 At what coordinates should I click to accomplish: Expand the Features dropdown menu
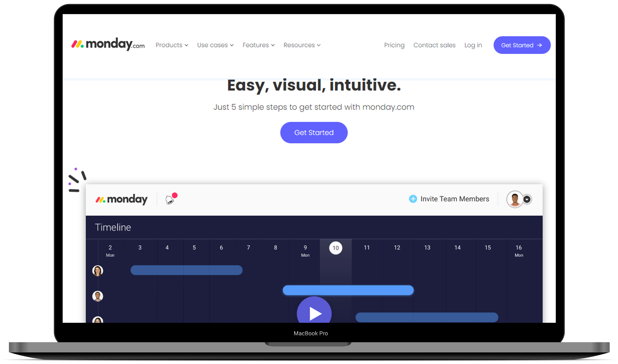tap(259, 45)
